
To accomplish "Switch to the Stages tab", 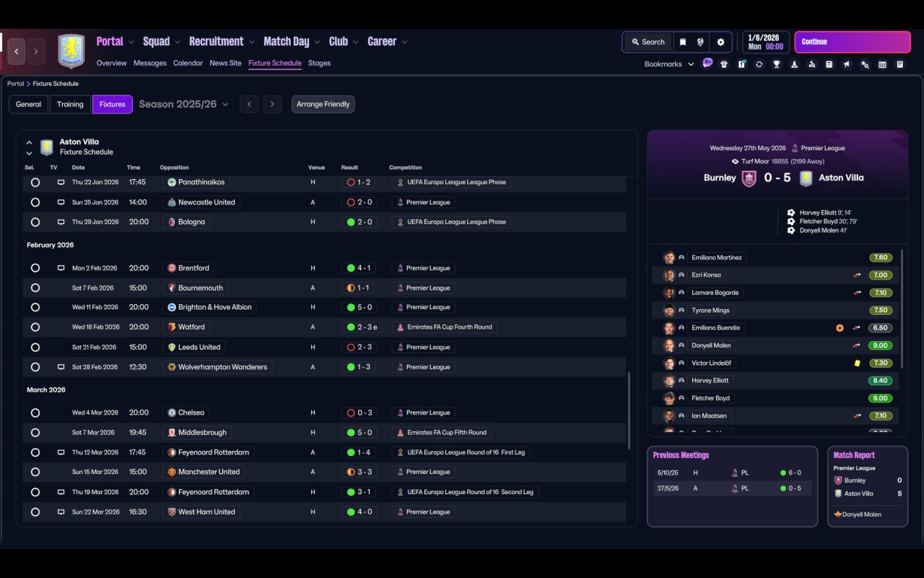I will click(x=319, y=64).
